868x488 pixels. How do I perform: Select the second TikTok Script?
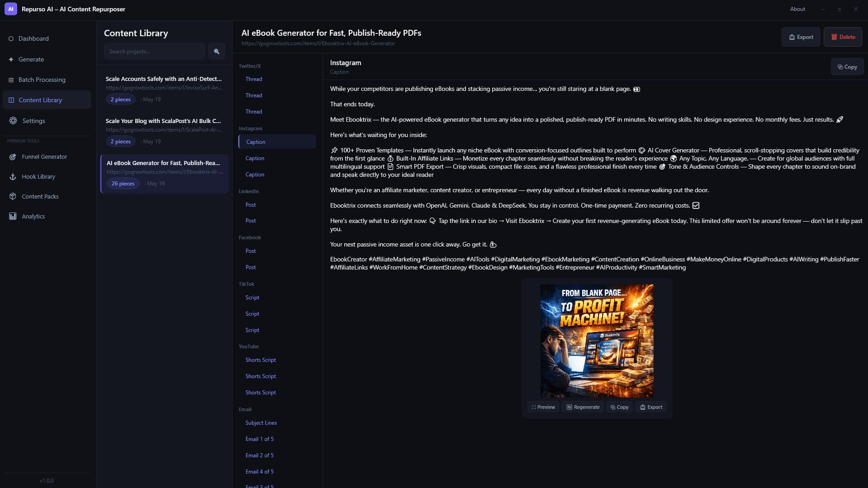pyautogui.click(x=277, y=314)
